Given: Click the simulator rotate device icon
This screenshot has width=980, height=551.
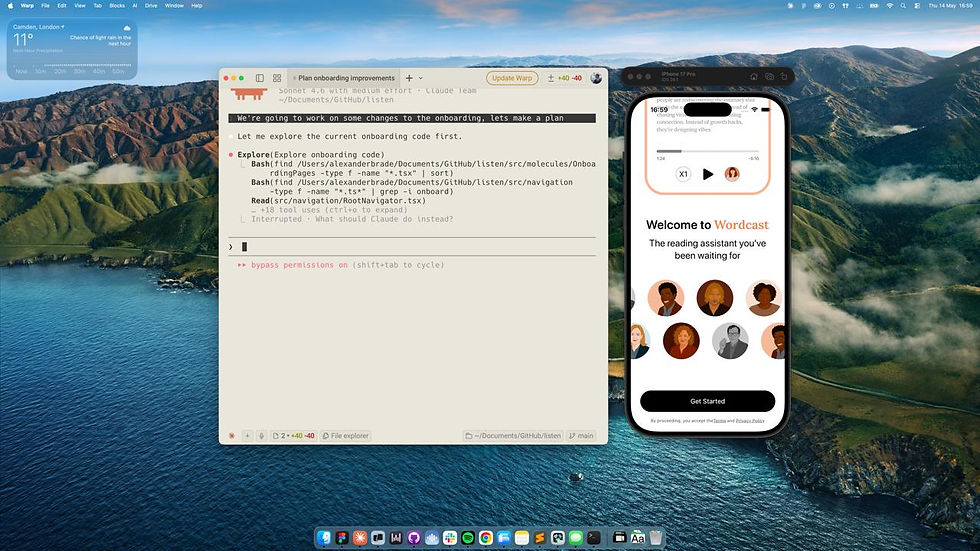Looking at the screenshot, I should (x=784, y=76).
